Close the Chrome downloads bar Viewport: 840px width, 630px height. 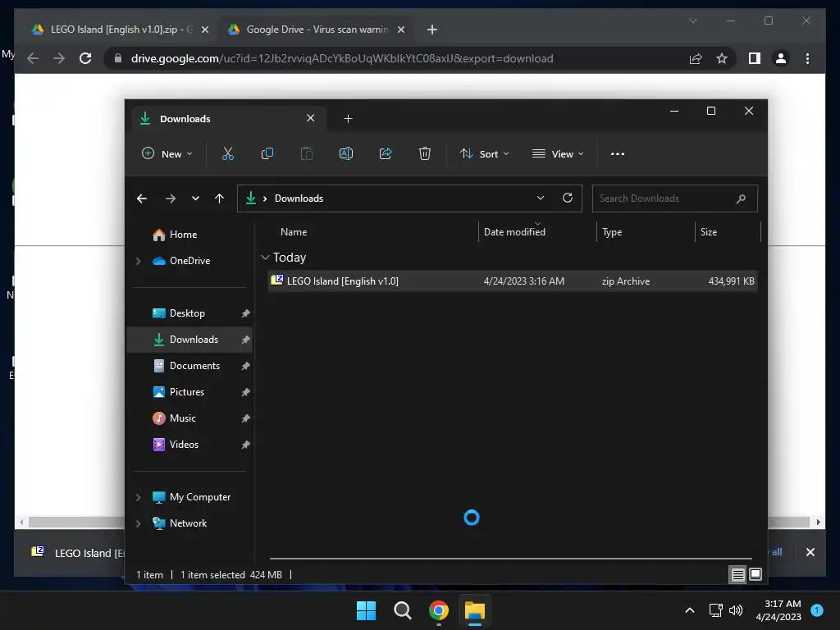click(x=810, y=552)
